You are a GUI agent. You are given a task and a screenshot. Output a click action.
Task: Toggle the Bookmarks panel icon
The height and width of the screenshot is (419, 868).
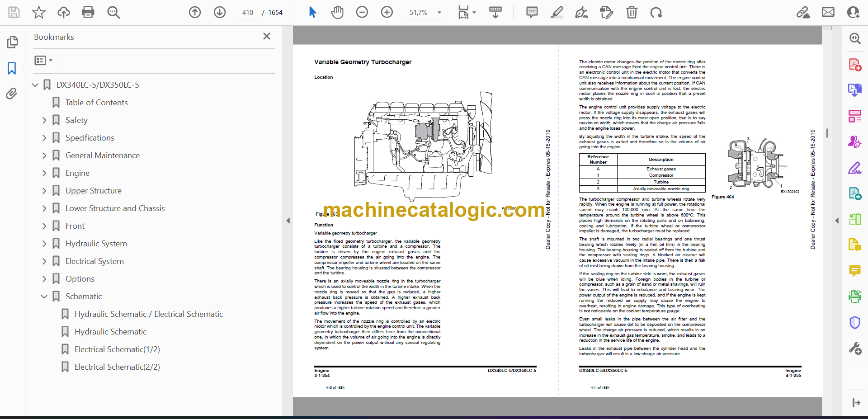click(x=12, y=68)
